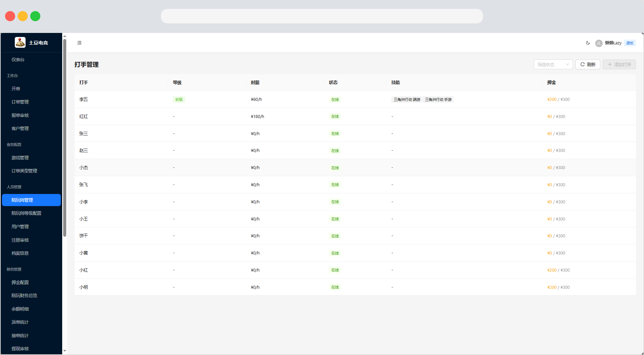This screenshot has width=644, height=355.
Task: Toggle dark mode with the moon icon
Action: coord(588,43)
